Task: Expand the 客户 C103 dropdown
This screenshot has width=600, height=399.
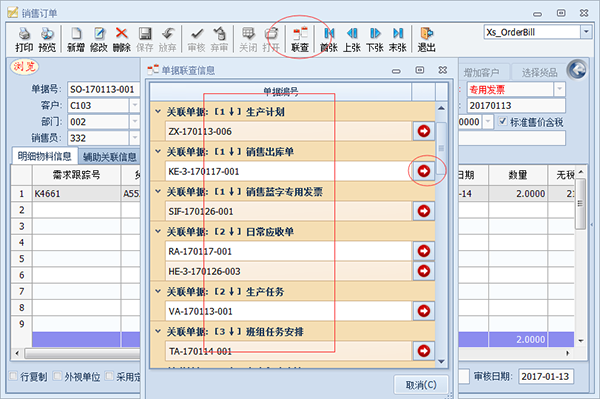Action: point(135,105)
